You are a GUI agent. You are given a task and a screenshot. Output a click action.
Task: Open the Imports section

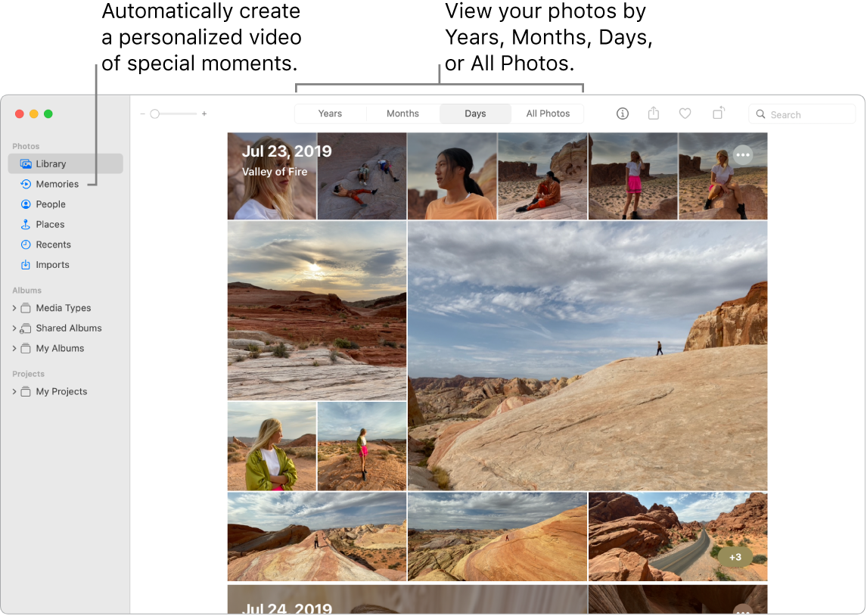click(x=51, y=264)
